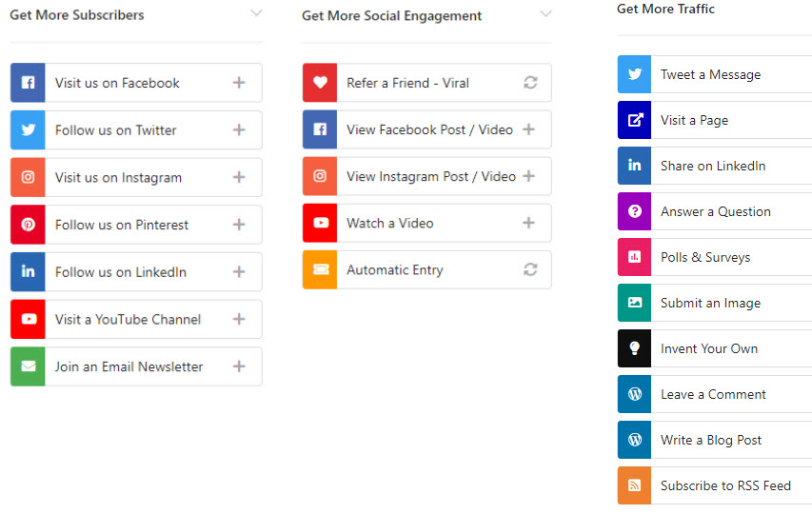The image size is (812, 514).
Task: Add Follow us on Twitter with plus
Action: [x=239, y=129]
